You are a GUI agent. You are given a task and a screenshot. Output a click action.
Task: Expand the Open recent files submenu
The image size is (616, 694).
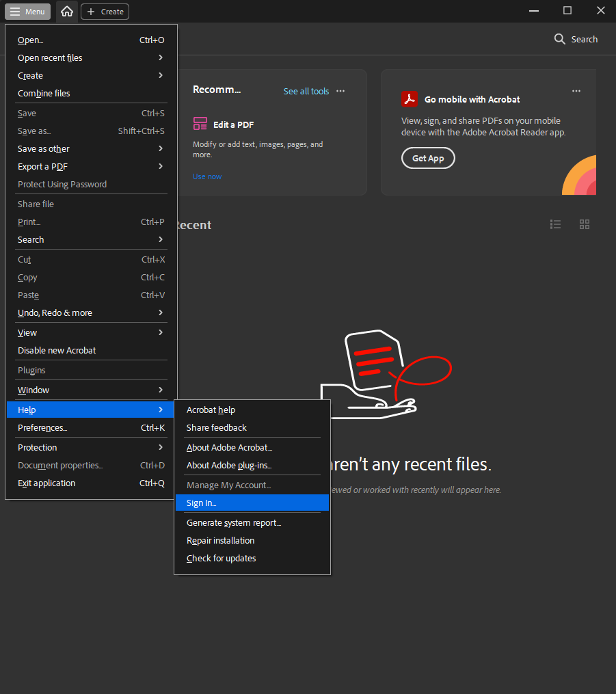90,58
